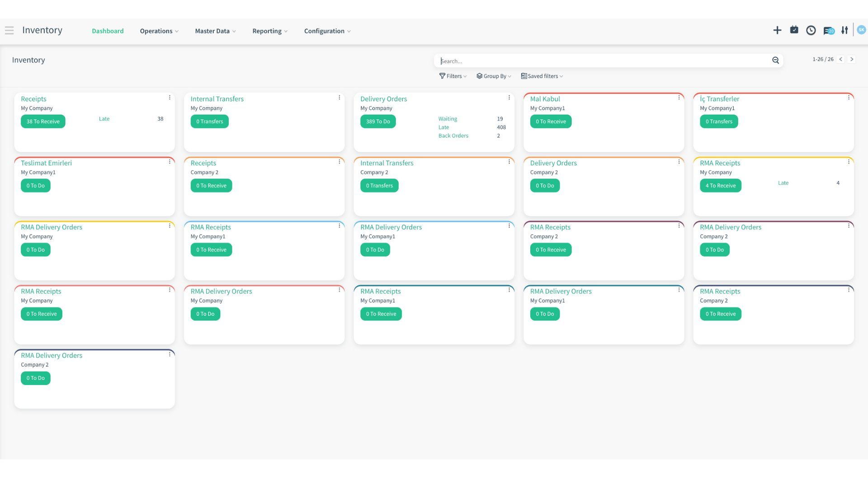The width and height of the screenshot is (868, 488).
Task: Open the Teslimat Emirleri card title
Action: coord(46,163)
